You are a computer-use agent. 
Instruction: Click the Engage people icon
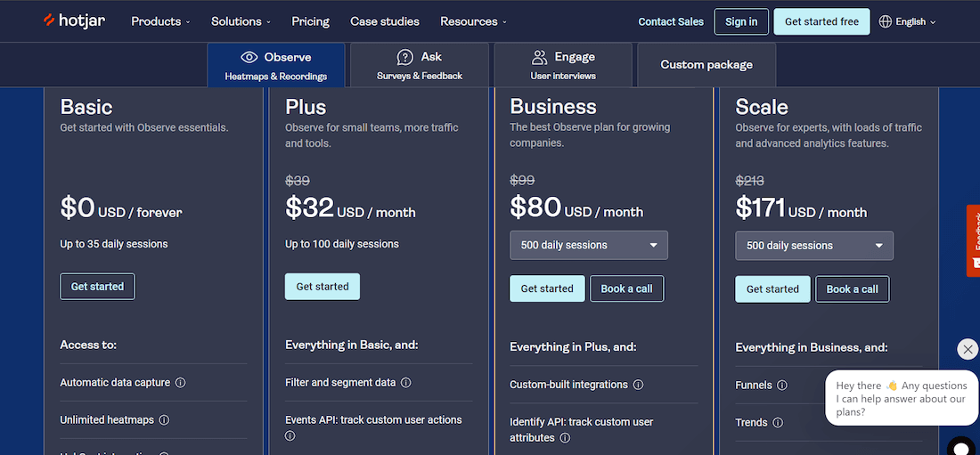click(539, 58)
